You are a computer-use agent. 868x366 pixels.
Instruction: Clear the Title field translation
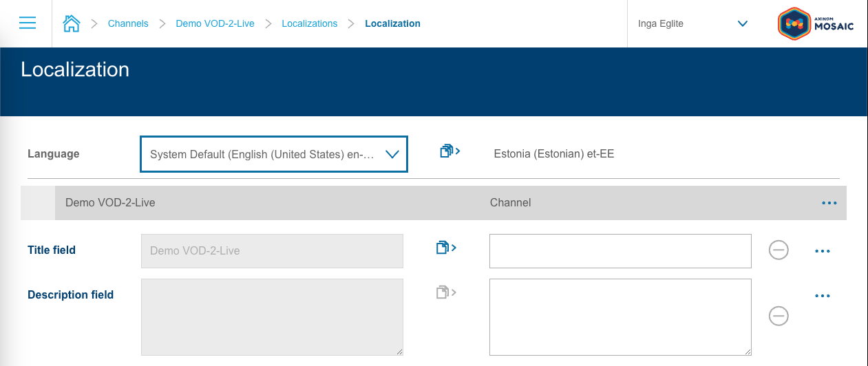click(x=779, y=250)
